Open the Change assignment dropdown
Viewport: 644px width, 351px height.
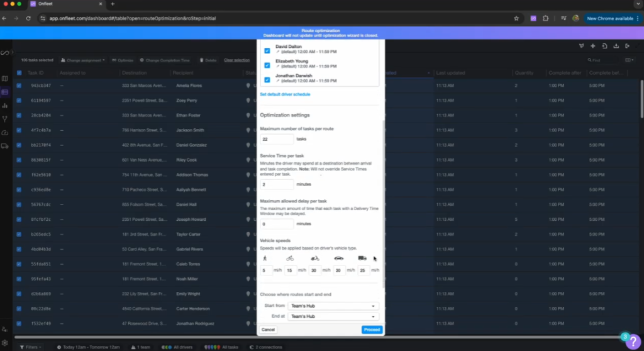pyautogui.click(x=82, y=60)
